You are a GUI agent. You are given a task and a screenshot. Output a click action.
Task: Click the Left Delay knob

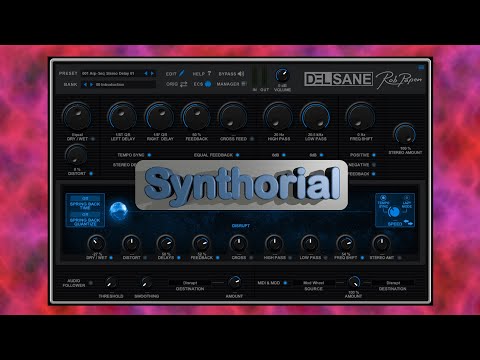[x=122, y=116]
